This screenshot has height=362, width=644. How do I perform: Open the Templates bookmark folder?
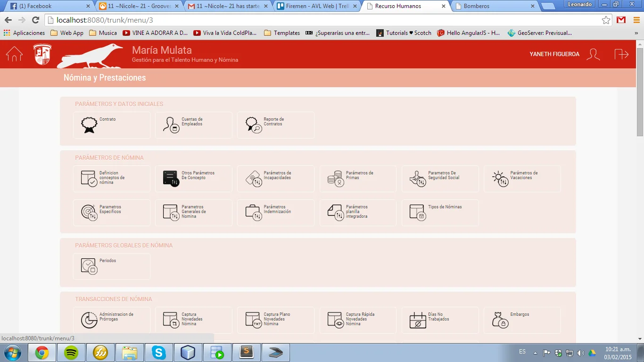(x=282, y=33)
